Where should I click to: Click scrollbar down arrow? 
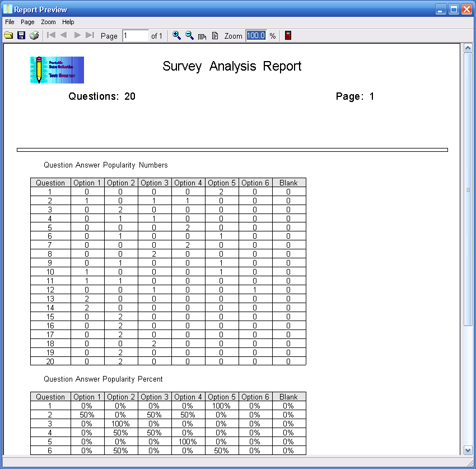click(x=468, y=451)
